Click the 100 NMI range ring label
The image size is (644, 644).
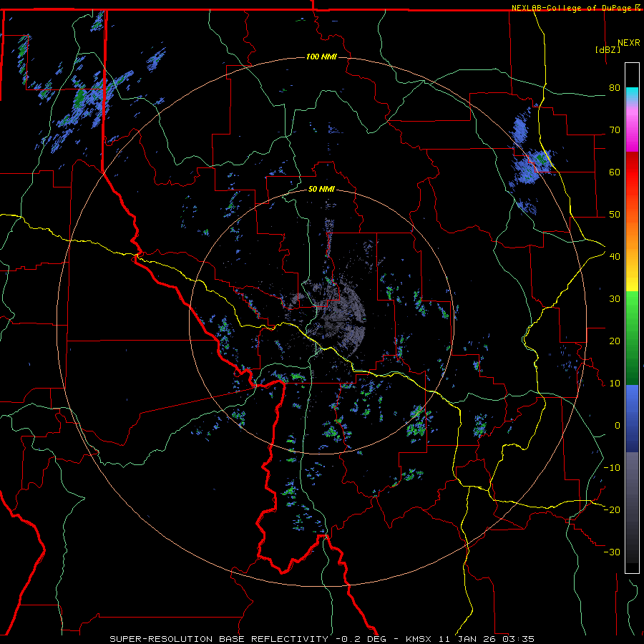(x=321, y=57)
